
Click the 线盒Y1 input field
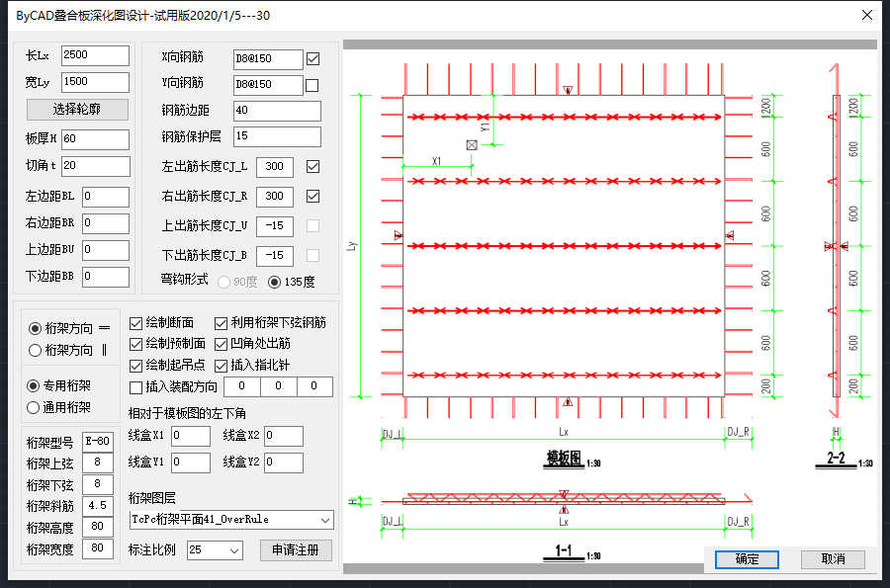pyautogui.click(x=191, y=462)
